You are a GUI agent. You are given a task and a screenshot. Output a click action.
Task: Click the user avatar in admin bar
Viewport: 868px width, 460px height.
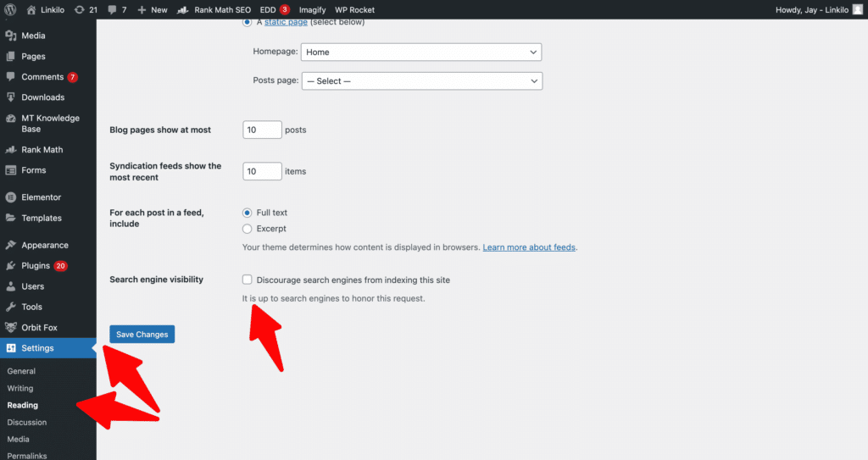pos(858,9)
